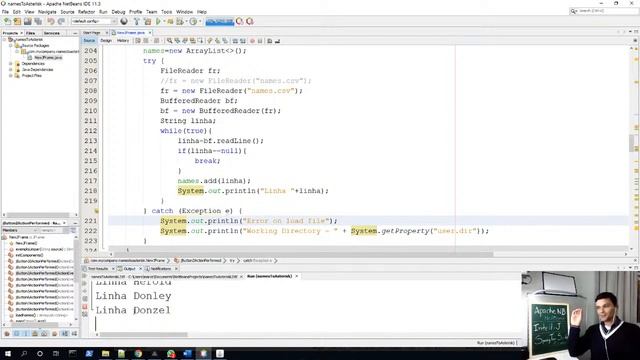Open the Refactor menu
The height and width of the screenshot is (360, 640).
coord(86,12)
